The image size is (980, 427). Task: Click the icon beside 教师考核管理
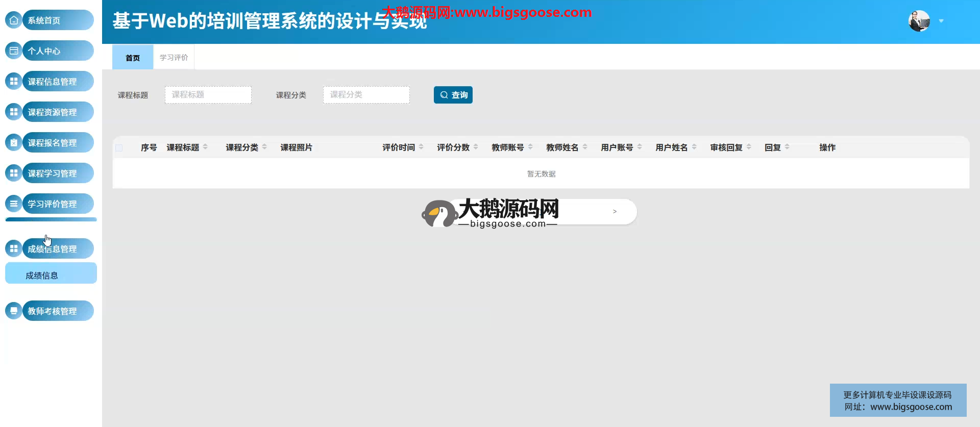pos(14,311)
